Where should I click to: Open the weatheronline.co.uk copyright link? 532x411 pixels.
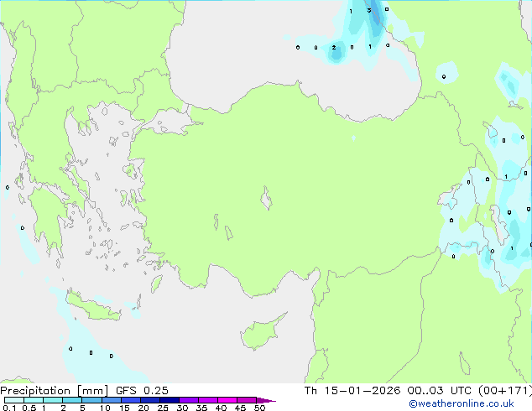tap(461, 403)
